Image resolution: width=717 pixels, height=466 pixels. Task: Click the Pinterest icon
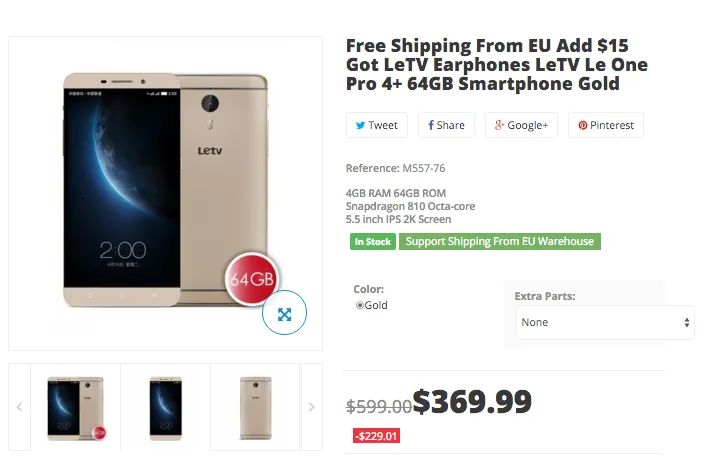[x=582, y=126]
